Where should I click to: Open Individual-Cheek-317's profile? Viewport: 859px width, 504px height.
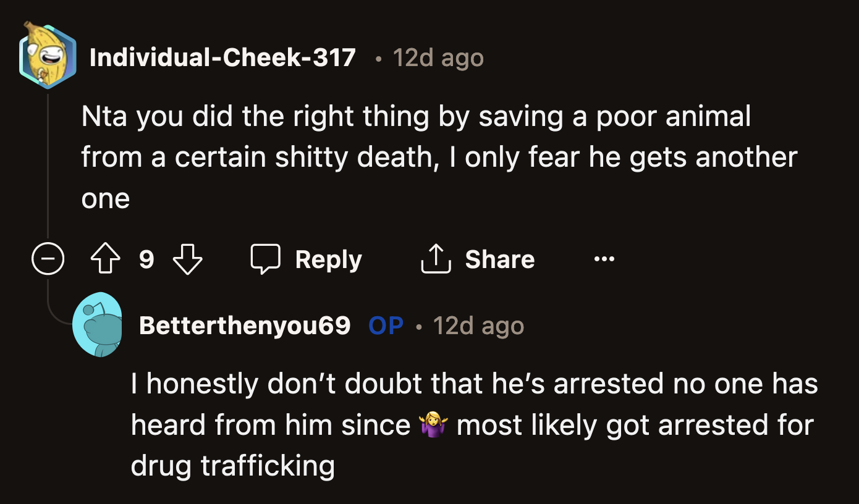[222, 57]
